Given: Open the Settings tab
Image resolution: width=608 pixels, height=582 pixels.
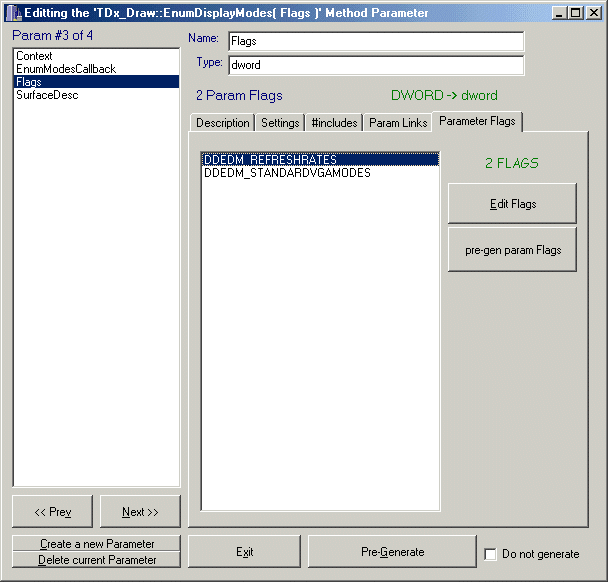Looking at the screenshot, I should tap(280, 123).
